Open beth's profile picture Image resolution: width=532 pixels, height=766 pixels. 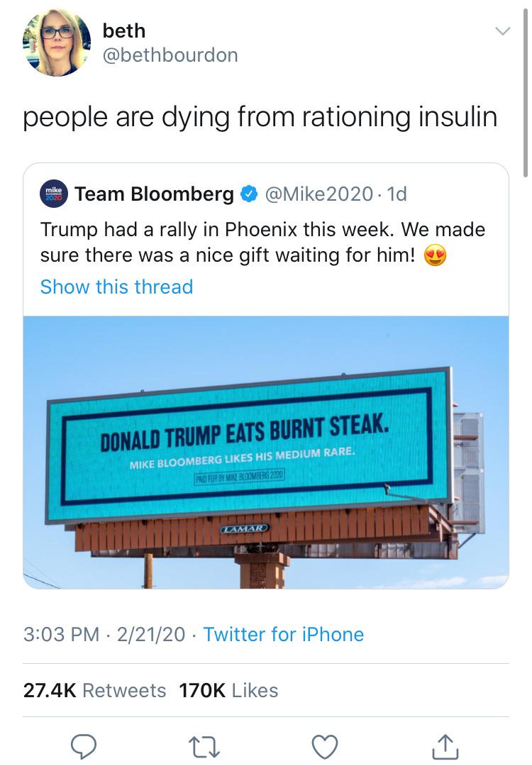[57, 43]
